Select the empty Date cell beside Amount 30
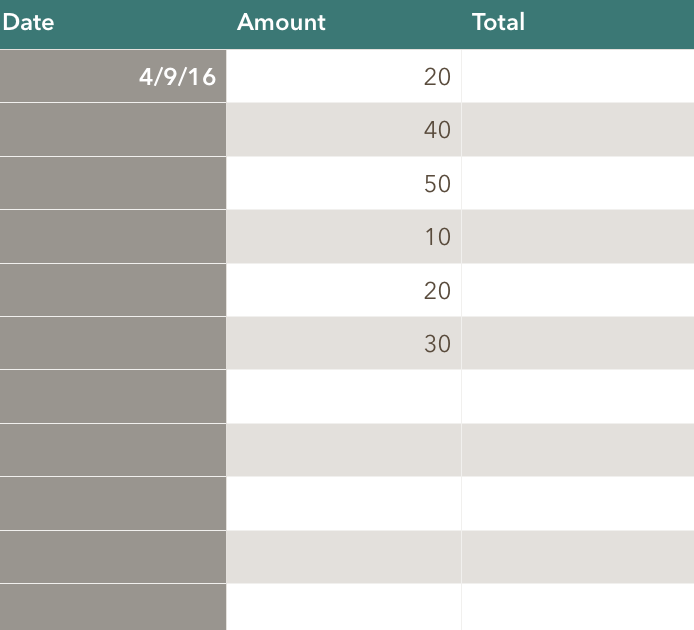This screenshot has height=630, width=694. coord(112,344)
